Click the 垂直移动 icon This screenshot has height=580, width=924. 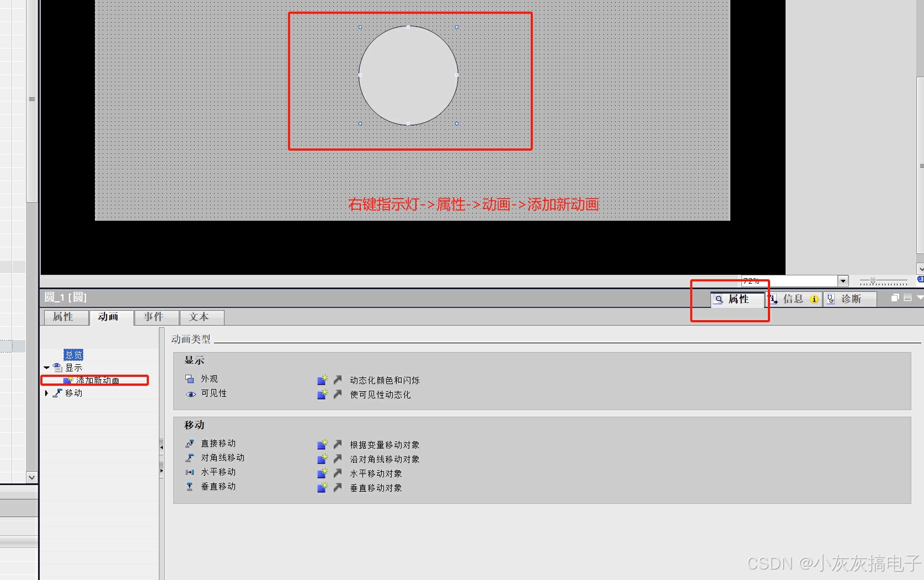click(x=190, y=487)
